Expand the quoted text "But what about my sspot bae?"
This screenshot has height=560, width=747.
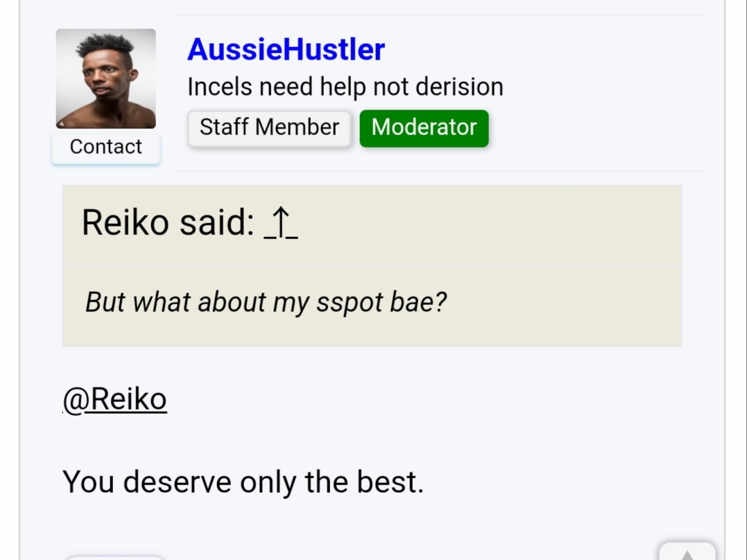(266, 302)
